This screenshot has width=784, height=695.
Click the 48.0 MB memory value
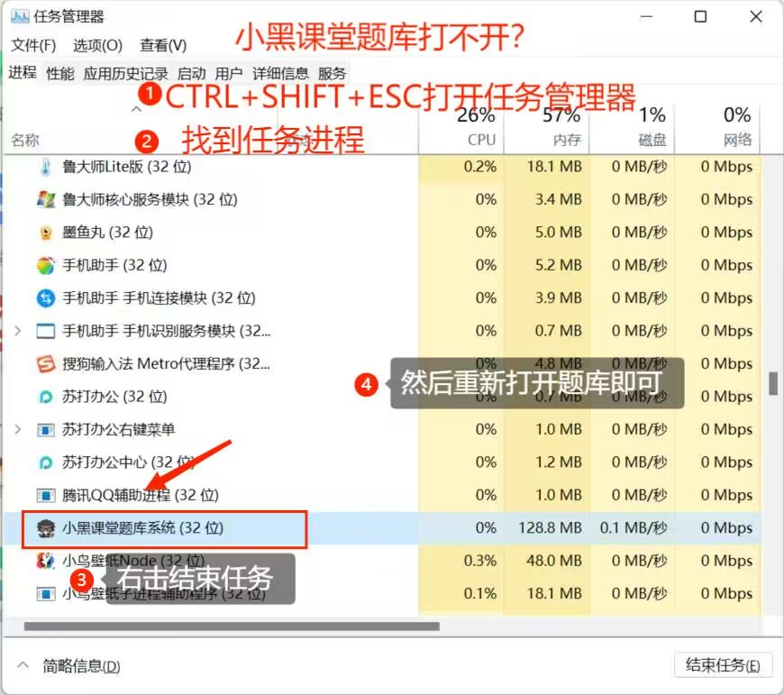click(x=554, y=561)
